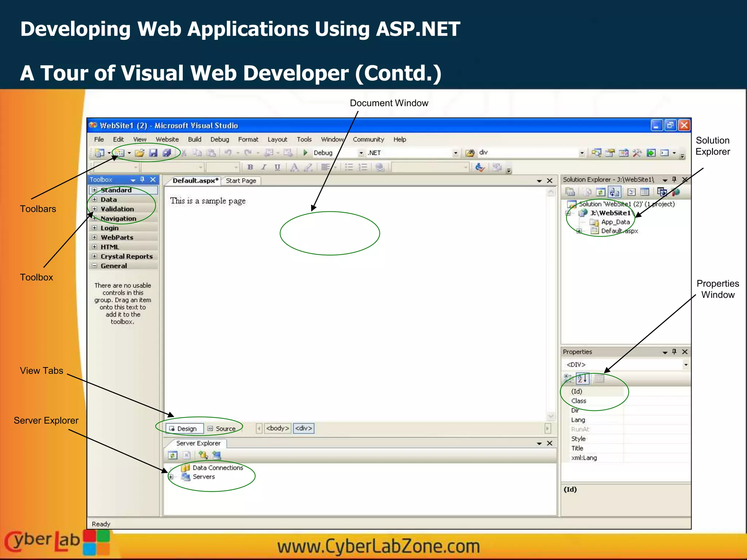This screenshot has height=560, width=747.
Task: Open the <DIV> object dropdown in Properties
Action: [686, 365]
